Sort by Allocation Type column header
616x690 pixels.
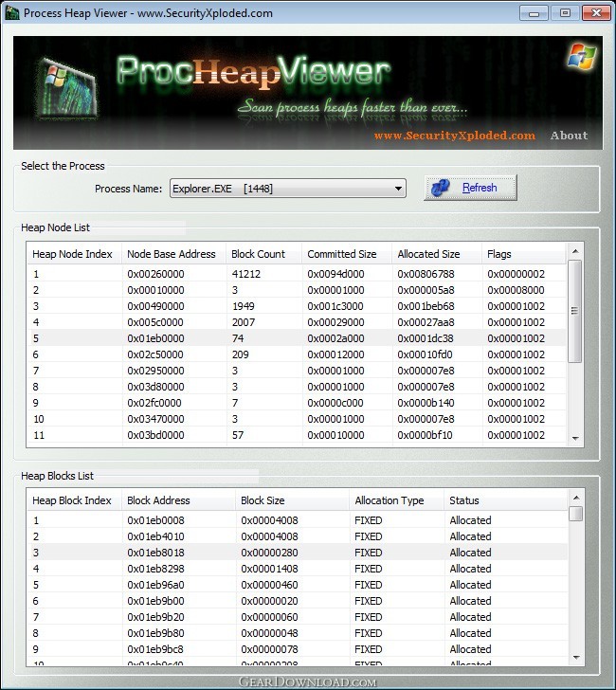coord(397,500)
